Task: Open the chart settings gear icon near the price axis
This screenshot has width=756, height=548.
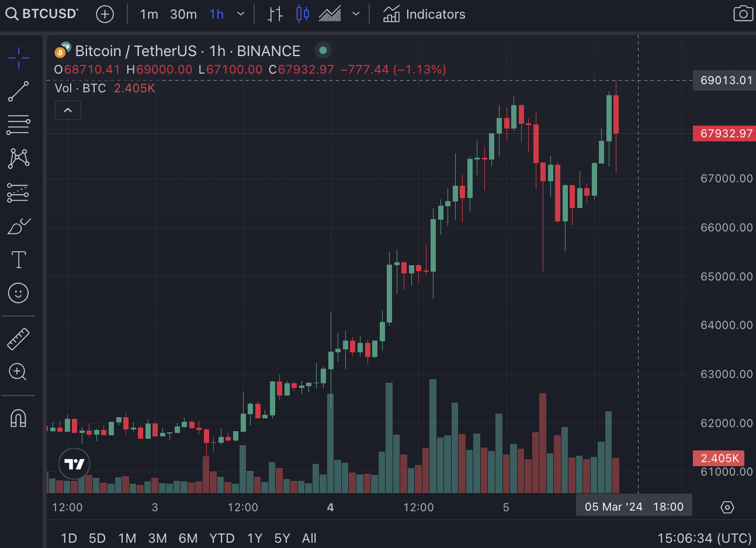Action: 727,507
